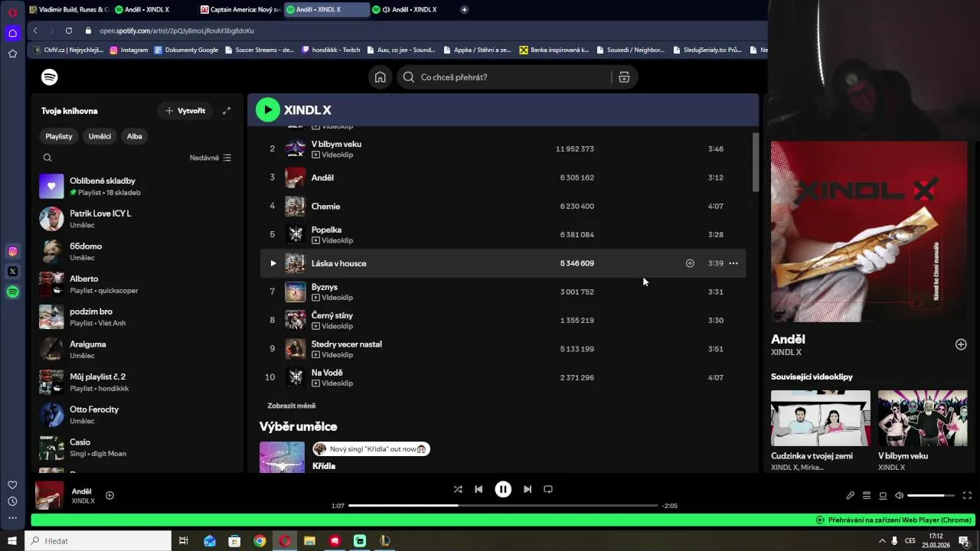Switch to Captain America browser tab
The image size is (980, 551).
240,10
